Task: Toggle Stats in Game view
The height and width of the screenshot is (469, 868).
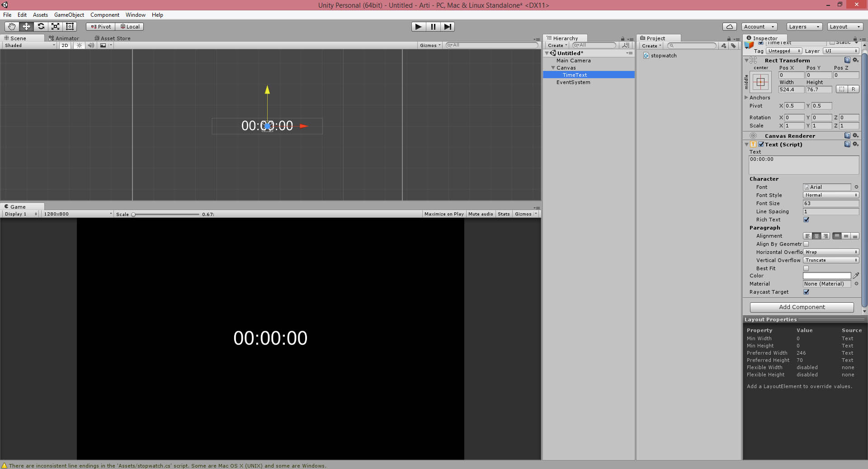Action: pyautogui.click(x=504, y=214)
